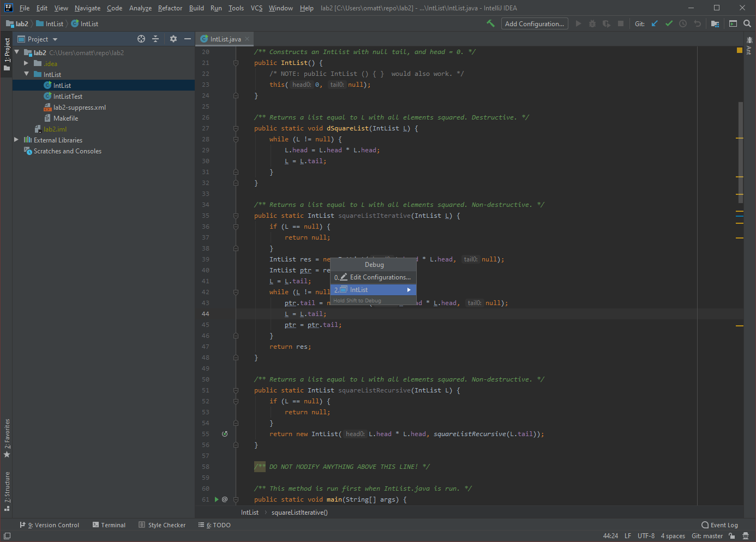Open the Project panel settings gear
Screen dimensions: 756x542
pos(173,39)
